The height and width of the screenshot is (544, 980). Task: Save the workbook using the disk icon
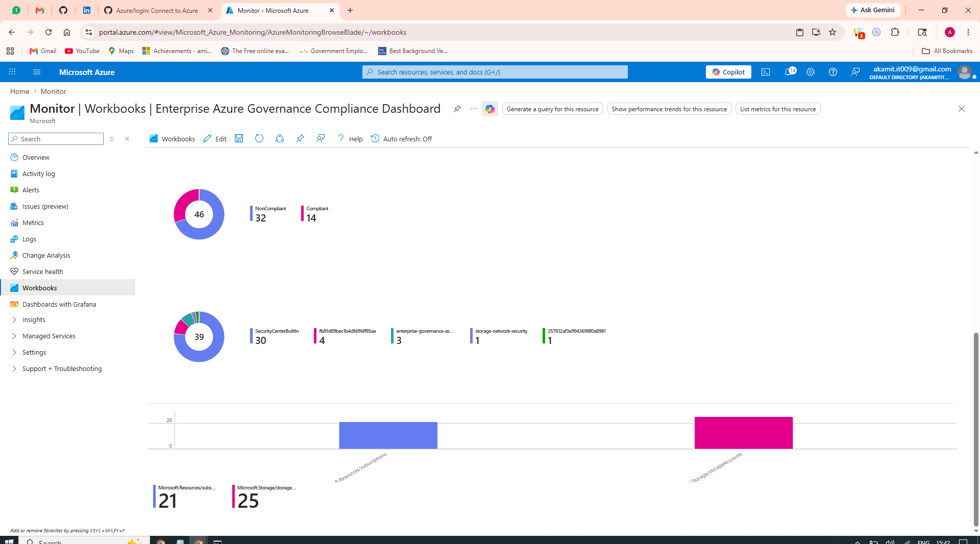tap(239, 139)
